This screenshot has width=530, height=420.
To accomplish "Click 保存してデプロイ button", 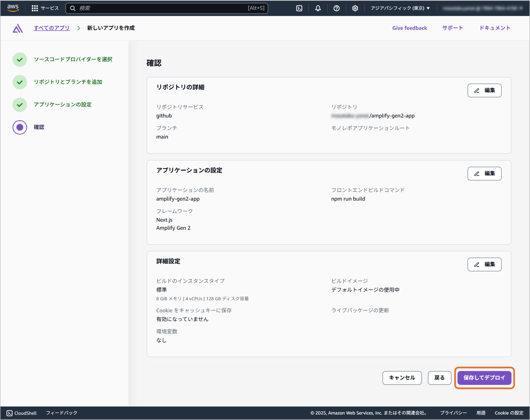I will pos(484,378).
